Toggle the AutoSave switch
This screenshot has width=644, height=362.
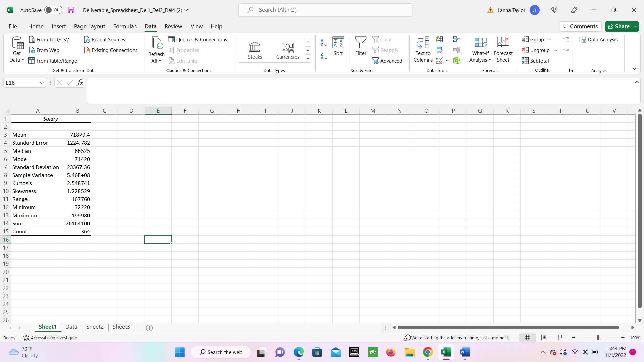tap(53, 10)
